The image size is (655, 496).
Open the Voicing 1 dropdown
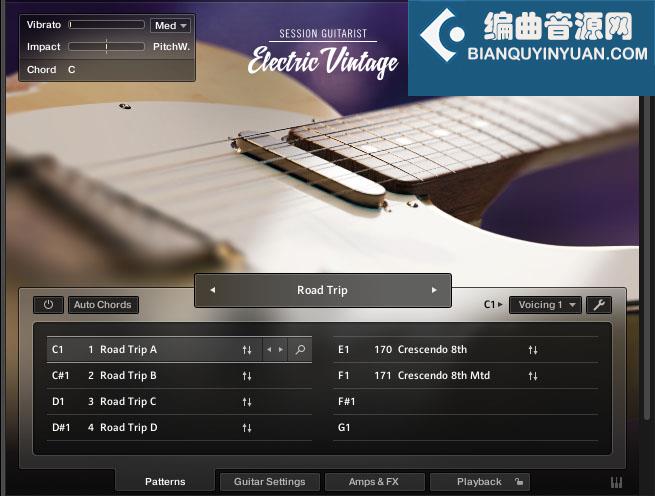[547, 305]
